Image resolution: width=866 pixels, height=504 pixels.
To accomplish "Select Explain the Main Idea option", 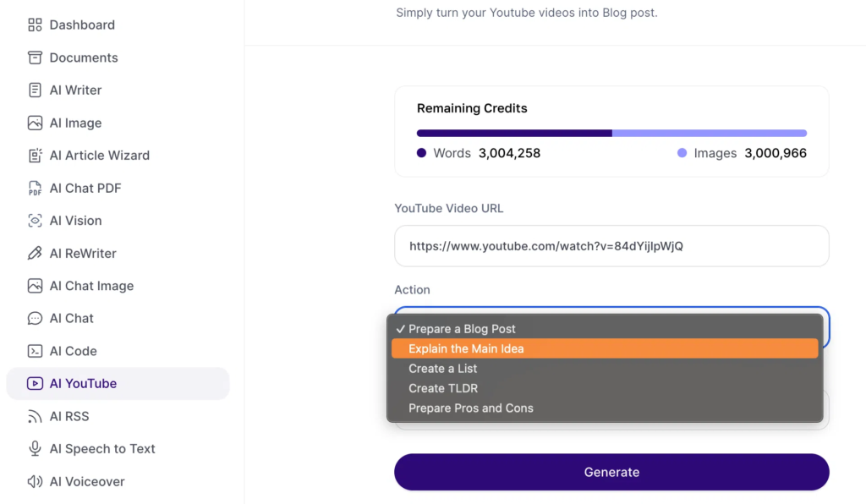I will (466, 348).
